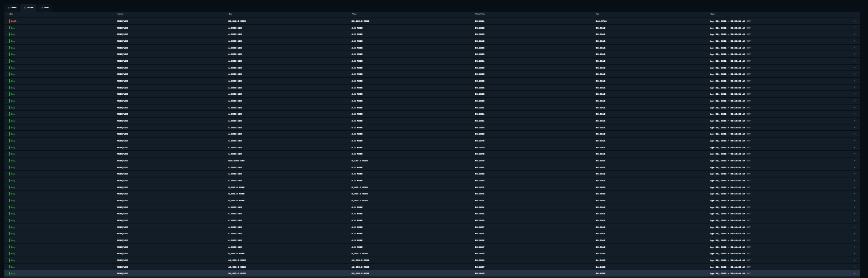Image resolution: width=868 pixels, height=278 pixels.
Task: Click the Size column header
Action: (x=230, y=14)
